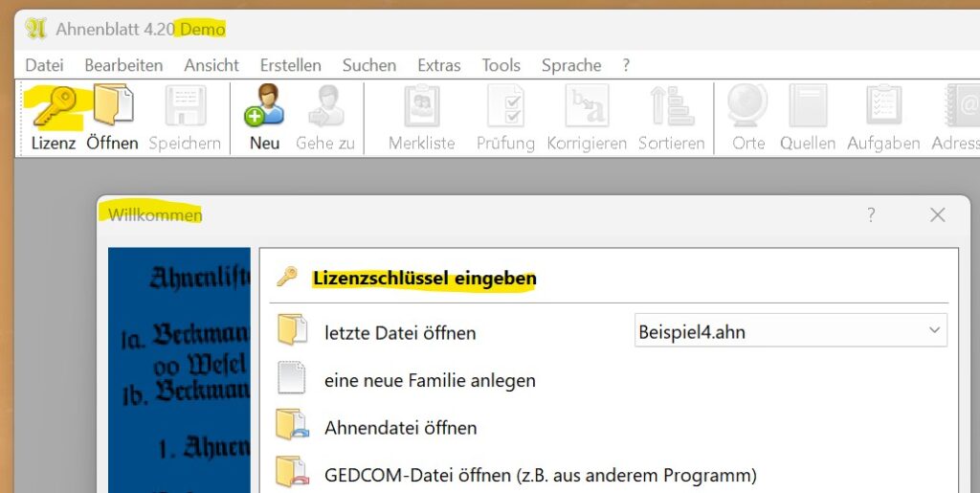
Task: Open the Tools menu
Action: [501, 65]
